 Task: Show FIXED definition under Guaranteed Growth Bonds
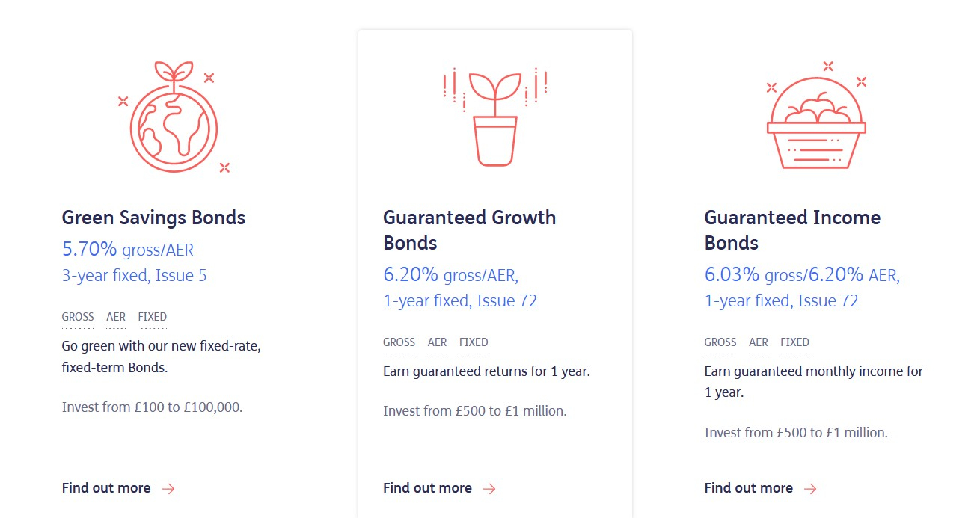click(474, 342)
